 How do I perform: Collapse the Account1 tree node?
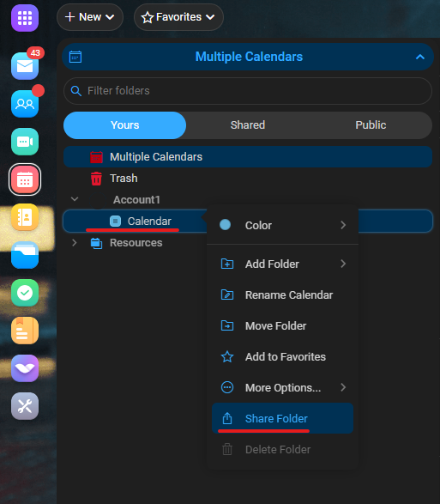75,199
